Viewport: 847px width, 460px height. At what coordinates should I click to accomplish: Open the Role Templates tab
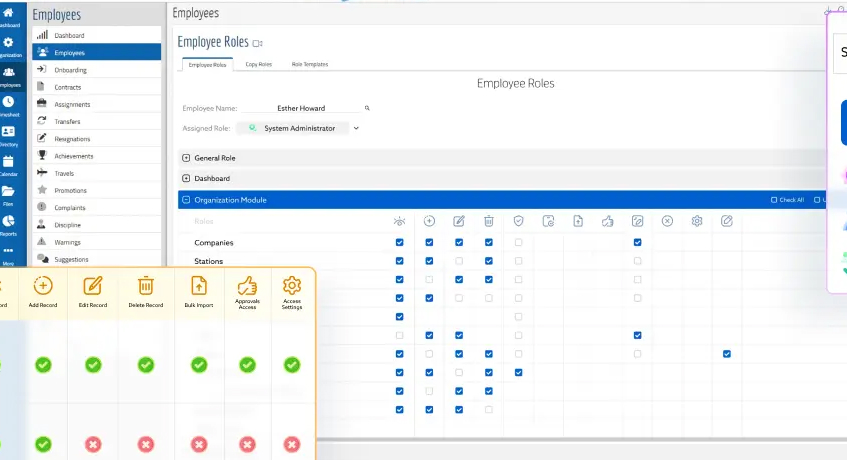pyautogui.click(x=309, y=64)
